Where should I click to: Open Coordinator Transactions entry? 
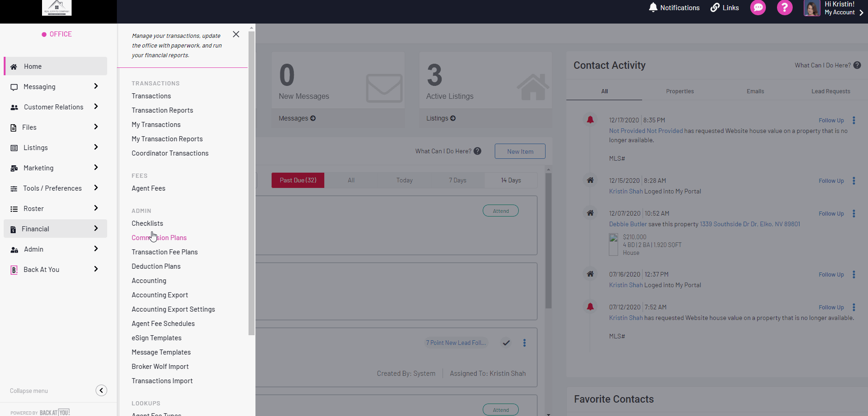click(x=170, y=153)
